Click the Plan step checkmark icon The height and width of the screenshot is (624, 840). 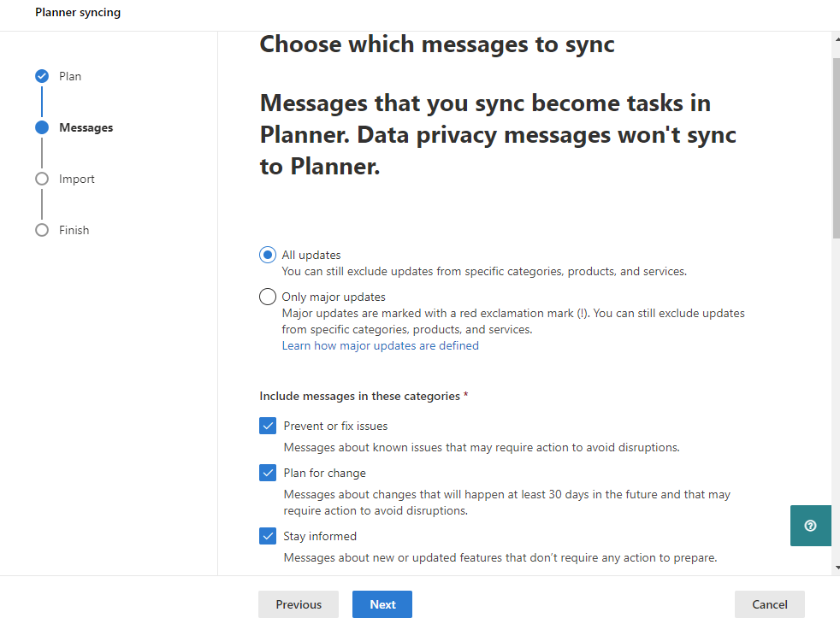[x=42, y=76]
